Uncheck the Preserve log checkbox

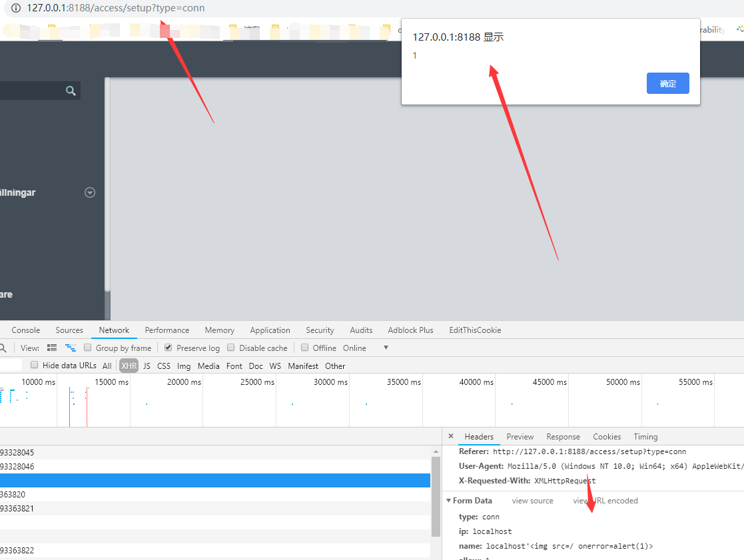(x=169, y=348)
